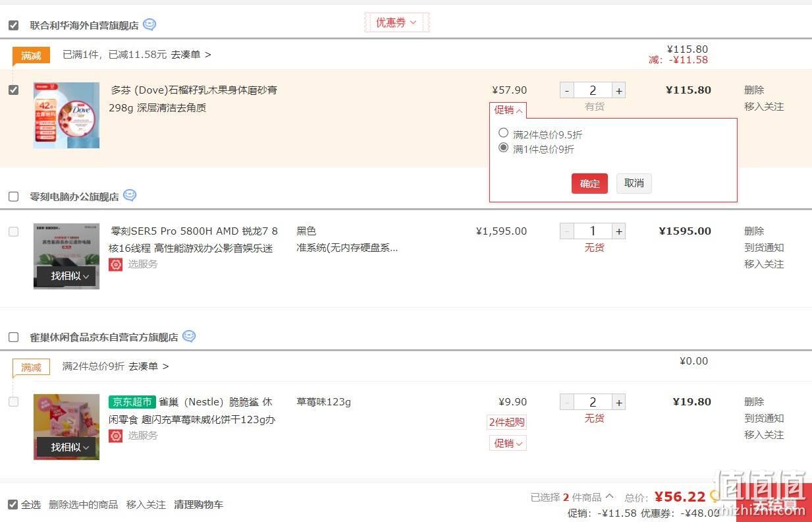The image size is (812, 522).
Task: Click 清理购物车 in bottom bar
Action: pos(198,504)
